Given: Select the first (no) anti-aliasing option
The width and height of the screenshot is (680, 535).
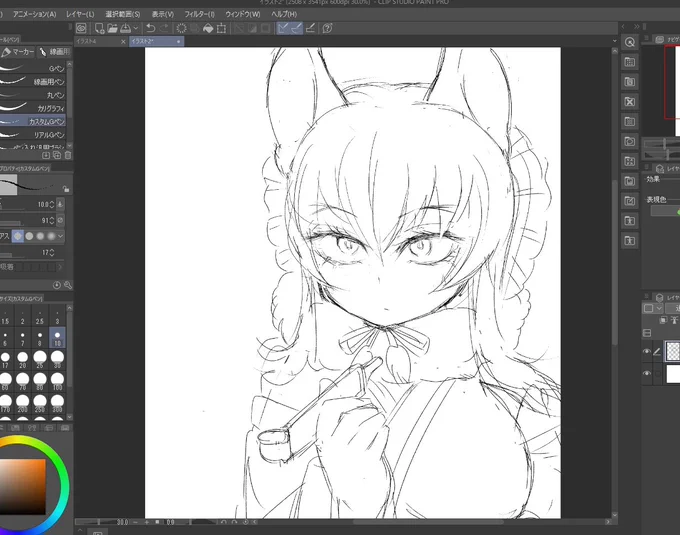Looking at the screenshot, I should click(18, 236).
